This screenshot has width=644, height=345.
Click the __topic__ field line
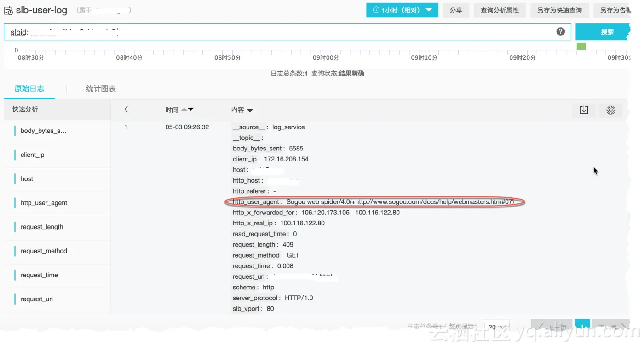248,138
